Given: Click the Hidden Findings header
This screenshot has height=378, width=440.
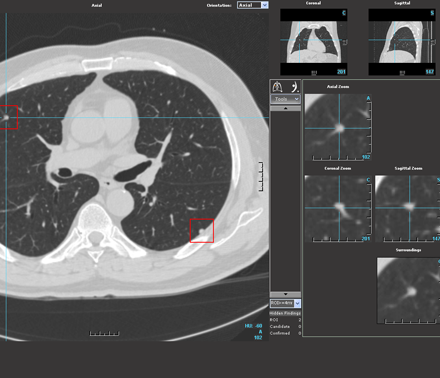Looking at the screenshot, I should [x=285, y=313].
